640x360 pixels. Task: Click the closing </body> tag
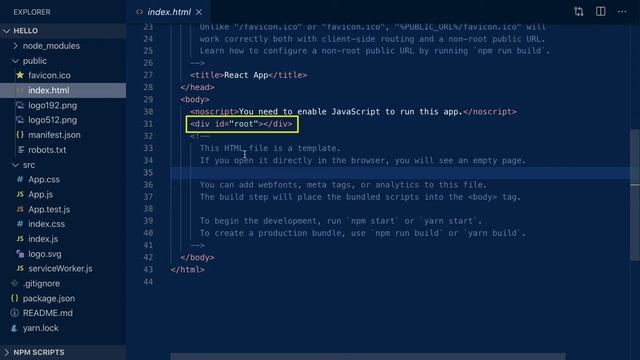tap(197, 258)
